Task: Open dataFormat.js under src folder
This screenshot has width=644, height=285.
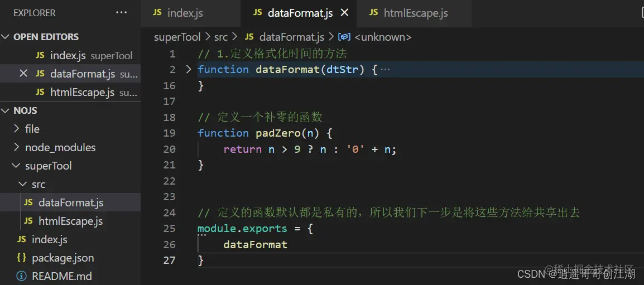Action: [70, 203]
